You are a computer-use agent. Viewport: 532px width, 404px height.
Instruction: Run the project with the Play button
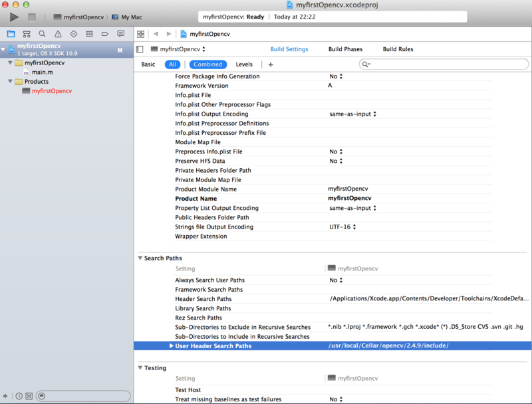pos(14,17)
